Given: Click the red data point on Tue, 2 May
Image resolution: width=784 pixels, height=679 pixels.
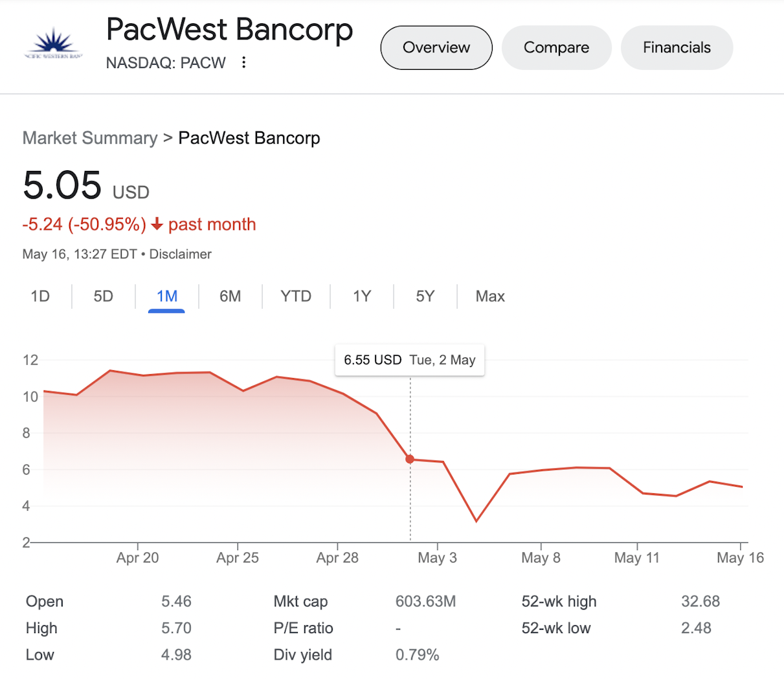Looking at the screenshot, I should tap(410, 459).
